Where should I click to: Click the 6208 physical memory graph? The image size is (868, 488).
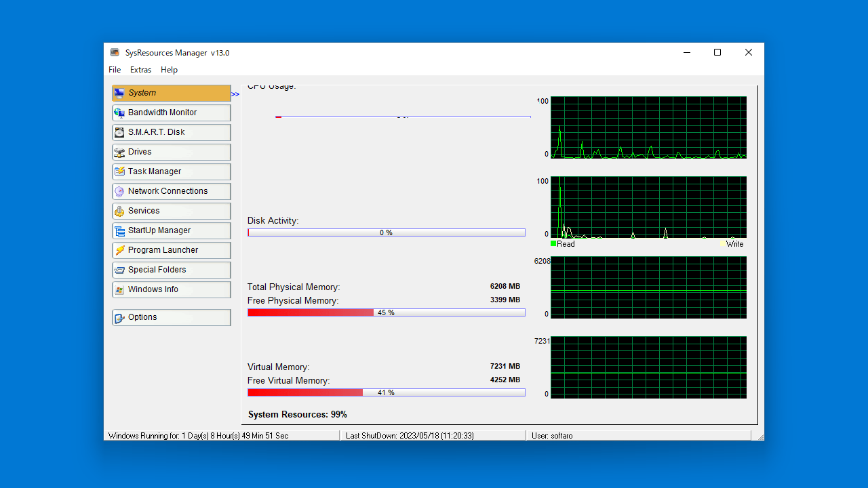(648, 287)
